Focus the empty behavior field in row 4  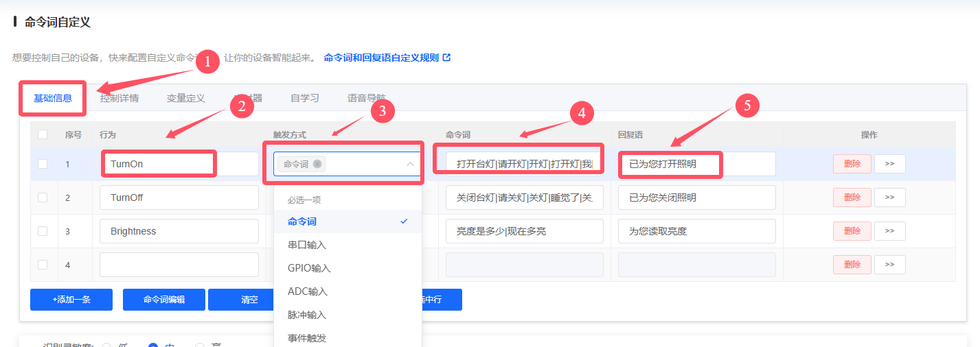tap(179, 265)
